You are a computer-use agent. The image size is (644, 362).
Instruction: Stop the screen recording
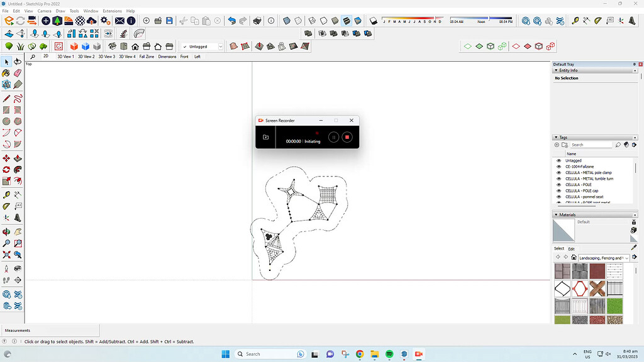[347, 137]
